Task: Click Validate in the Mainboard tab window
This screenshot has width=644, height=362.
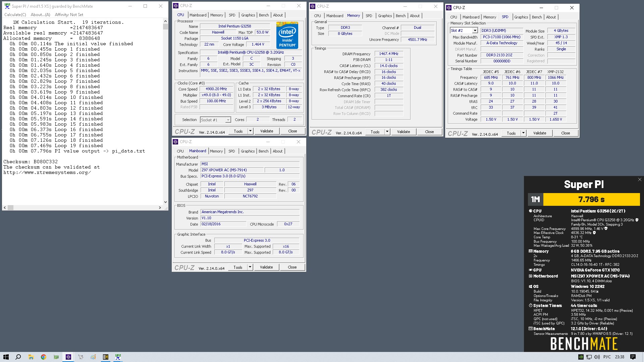Action: tap(266, 267)
